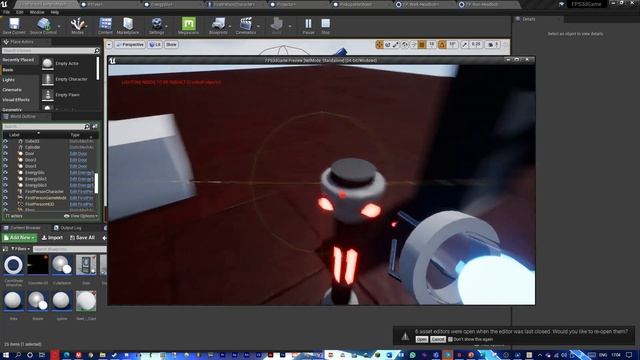The image size is (640, 360).
Task: Click Cancel in the re-open assets notification
Action: [438, 339]
